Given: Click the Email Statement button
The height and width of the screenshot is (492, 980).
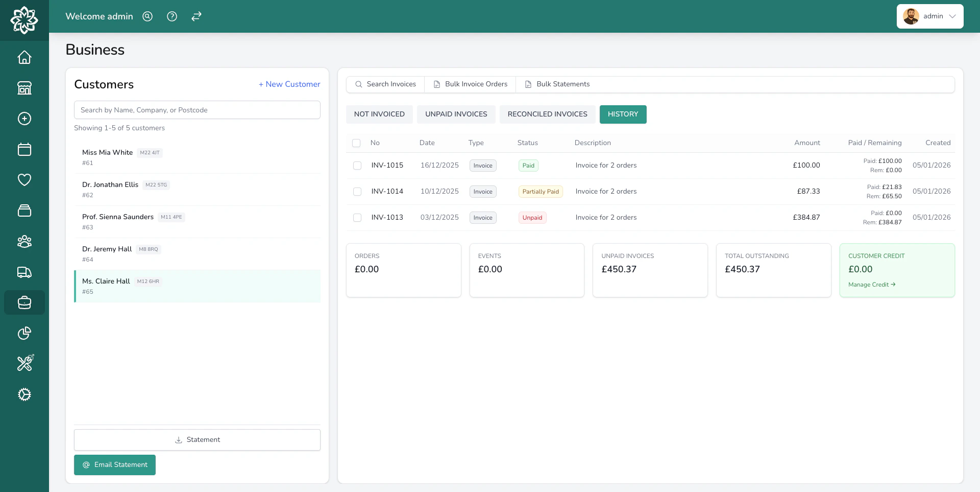Looking at the screenshot, I should click(x=114, y=465).
